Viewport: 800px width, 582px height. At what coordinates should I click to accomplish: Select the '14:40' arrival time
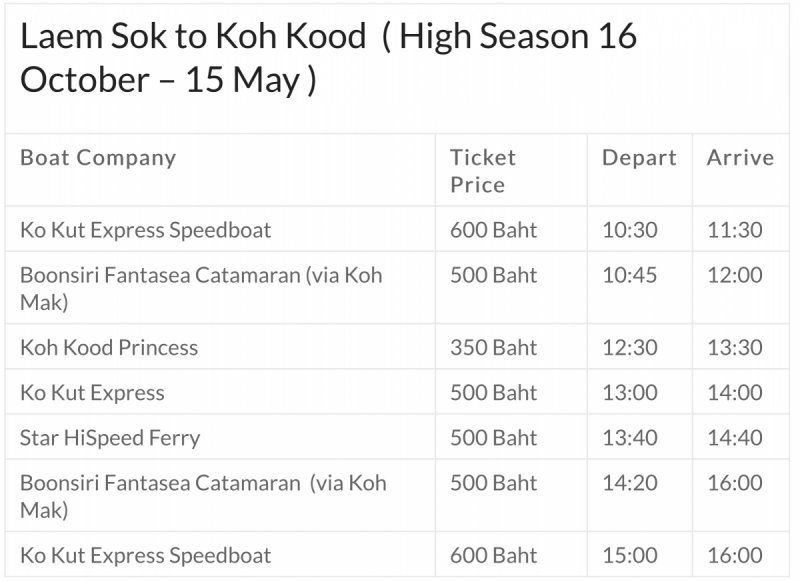pyautogui.click(x=735, y=438)
